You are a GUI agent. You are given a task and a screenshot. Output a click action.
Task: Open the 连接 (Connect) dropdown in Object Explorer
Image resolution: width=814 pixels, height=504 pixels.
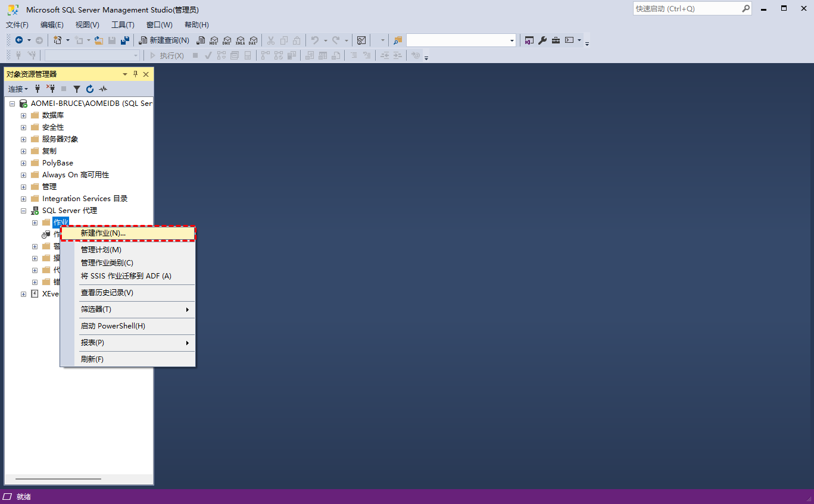[18, 89]
